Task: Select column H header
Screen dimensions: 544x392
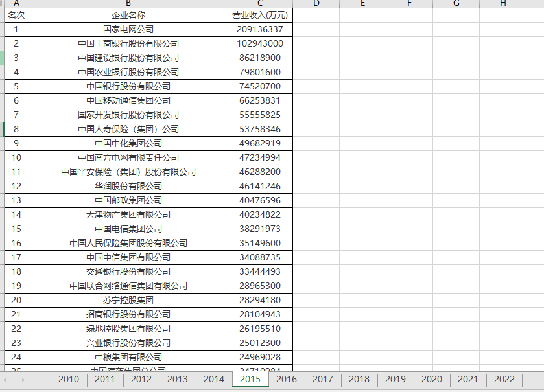Action: tap(503, 3)
